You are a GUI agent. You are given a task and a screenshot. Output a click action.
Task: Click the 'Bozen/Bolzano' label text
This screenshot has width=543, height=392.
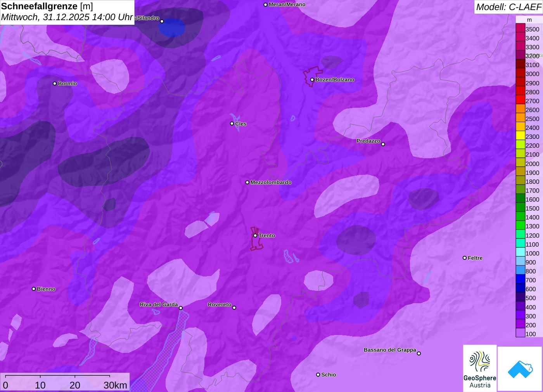click(335, 80)
